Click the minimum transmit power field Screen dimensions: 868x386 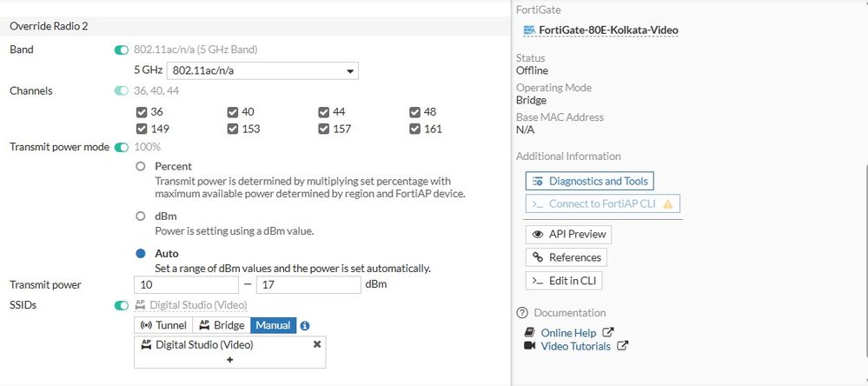186,284
